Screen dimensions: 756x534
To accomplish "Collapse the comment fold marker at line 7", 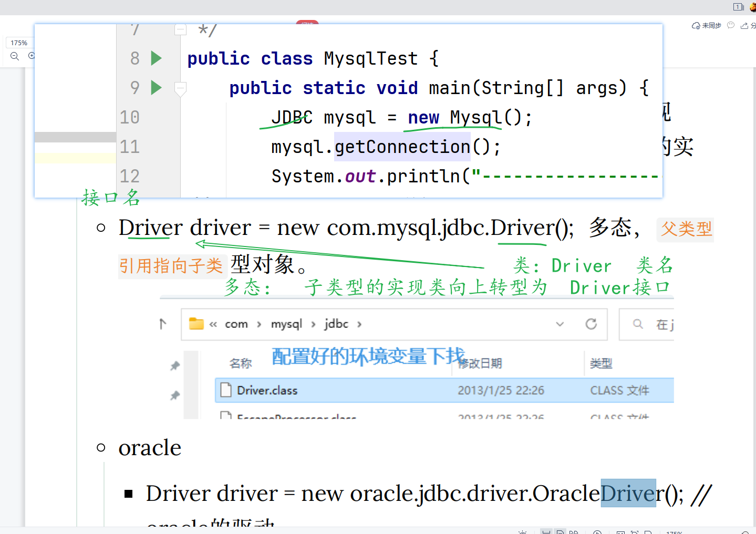I will 180,30.
